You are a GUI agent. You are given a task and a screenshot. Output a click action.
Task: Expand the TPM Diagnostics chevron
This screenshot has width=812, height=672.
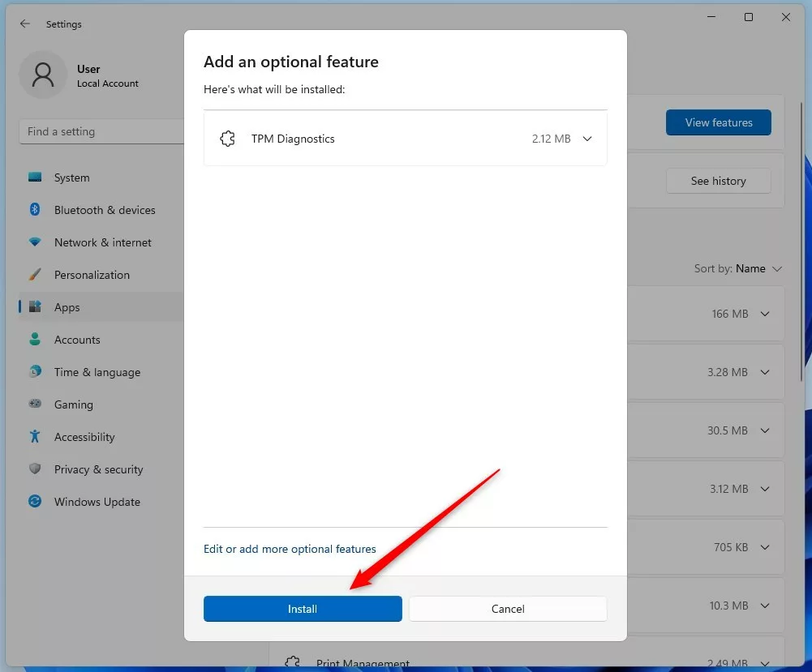(x=586, y=139)
